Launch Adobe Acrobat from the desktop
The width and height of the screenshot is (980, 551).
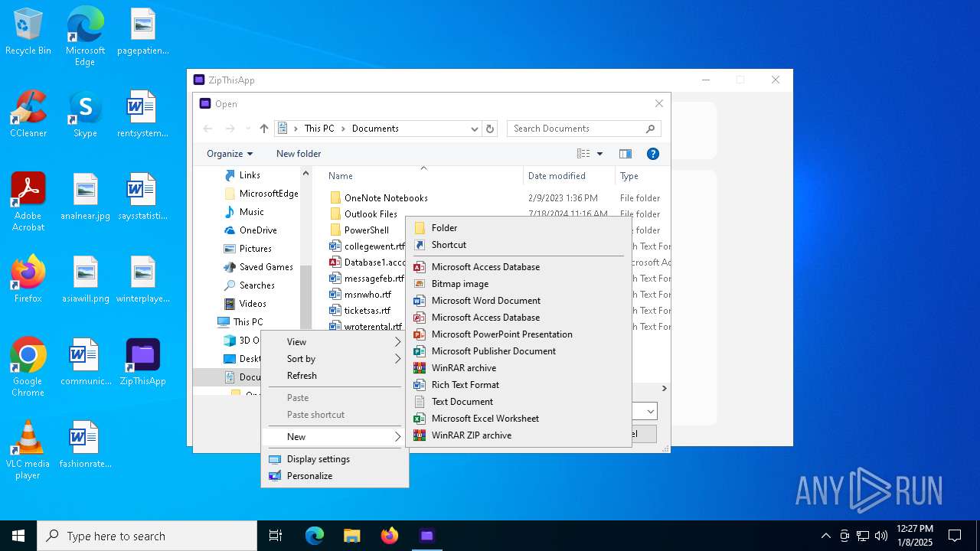coord(28,203)
